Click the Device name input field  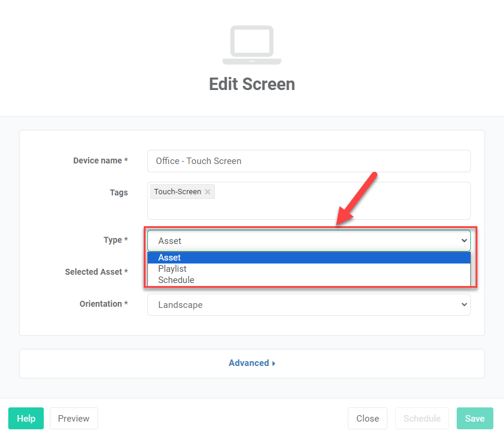tap(309, 161)
